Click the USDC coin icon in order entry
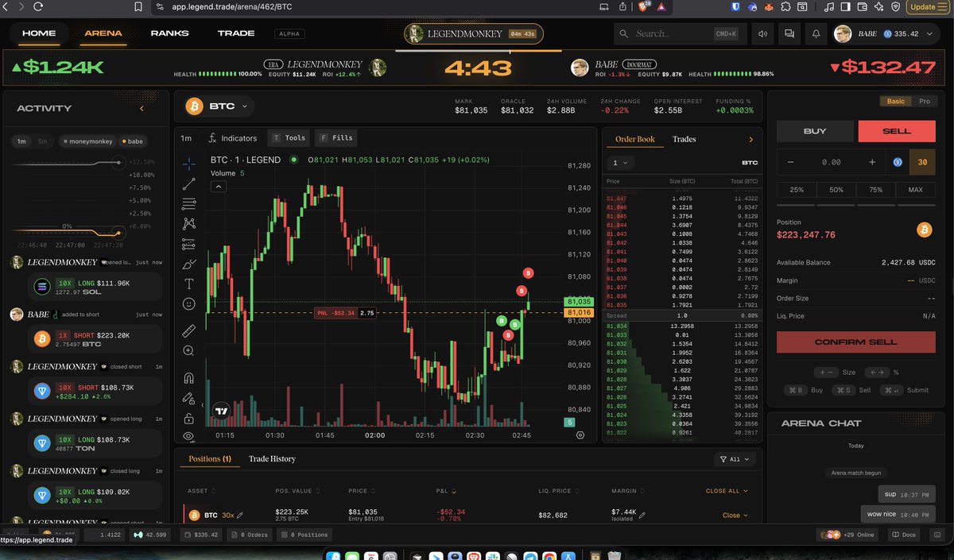Screen dimensions: 954x560 (898, 162)
